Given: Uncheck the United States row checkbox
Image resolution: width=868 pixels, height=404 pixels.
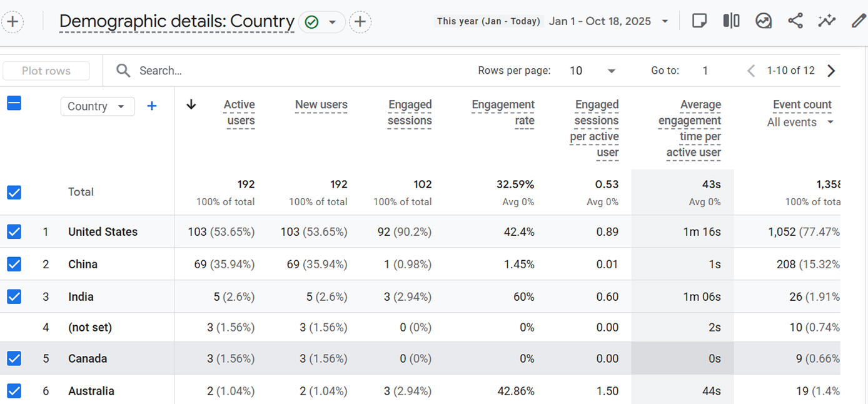Looking at the screenshot, I should click(14, 232).
